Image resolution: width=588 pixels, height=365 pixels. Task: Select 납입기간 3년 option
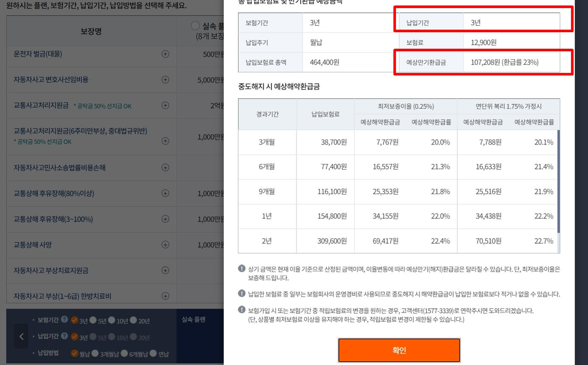75,337
